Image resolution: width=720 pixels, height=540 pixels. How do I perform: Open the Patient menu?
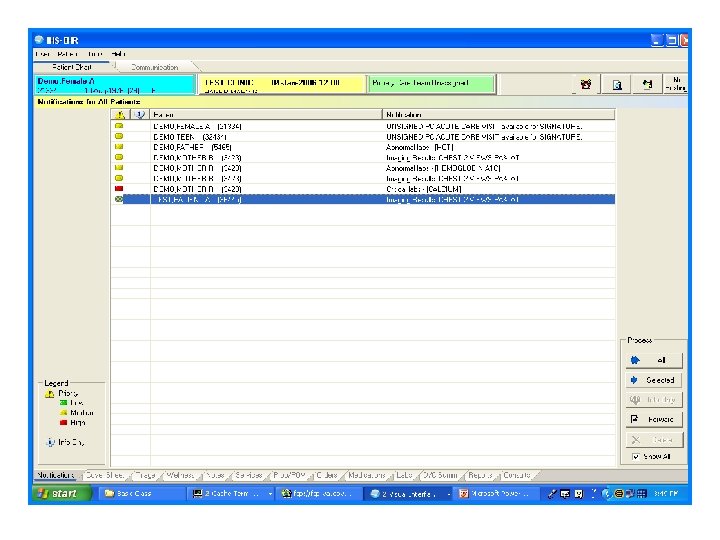67,54
